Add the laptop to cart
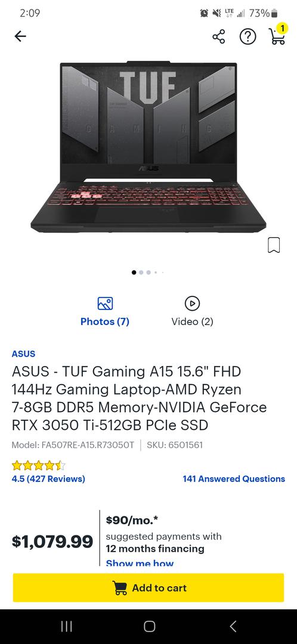Image resolution: width=297 pixels, height=644 pixels. pos(148,588)
